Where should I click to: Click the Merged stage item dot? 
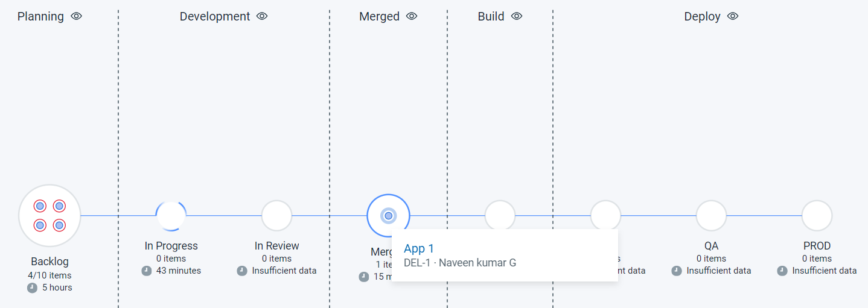coord(388,215)
